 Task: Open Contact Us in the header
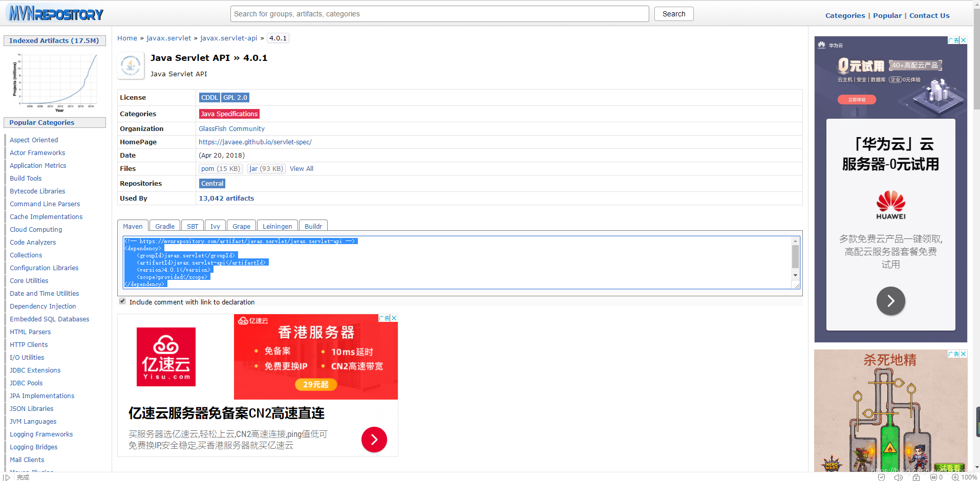[x=929, y=15]
